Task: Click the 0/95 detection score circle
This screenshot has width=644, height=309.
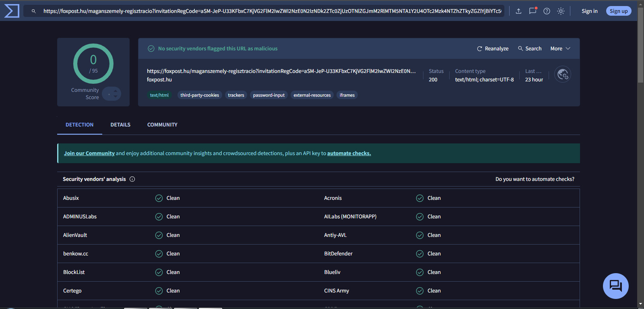Action: pos(93,64)
